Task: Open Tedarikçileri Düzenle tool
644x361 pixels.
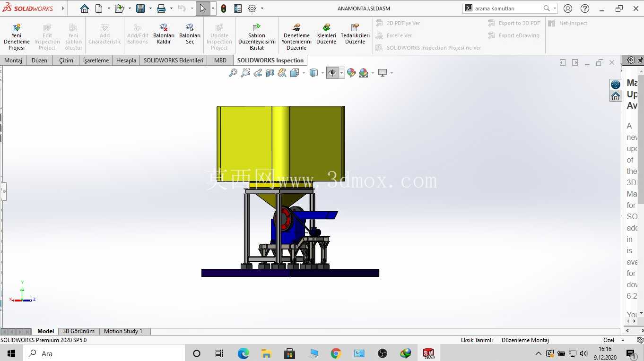Action: click(355, 34)
